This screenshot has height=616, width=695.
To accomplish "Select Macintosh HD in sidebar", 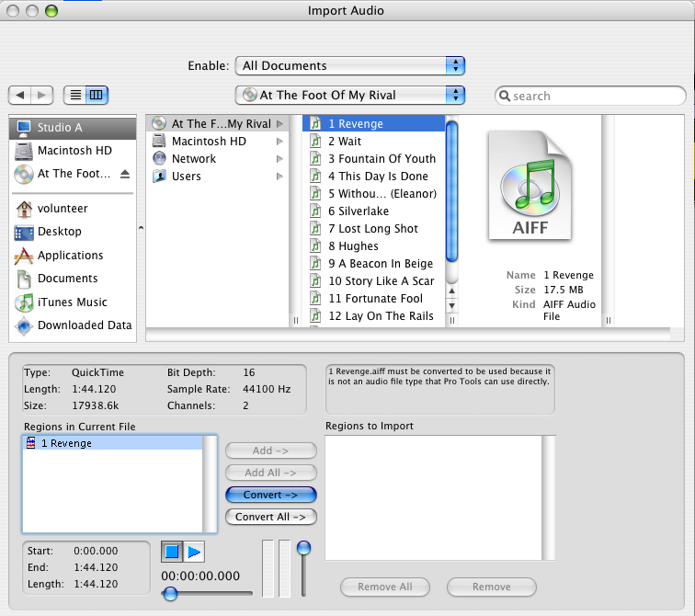I will [x=74, y=151].
